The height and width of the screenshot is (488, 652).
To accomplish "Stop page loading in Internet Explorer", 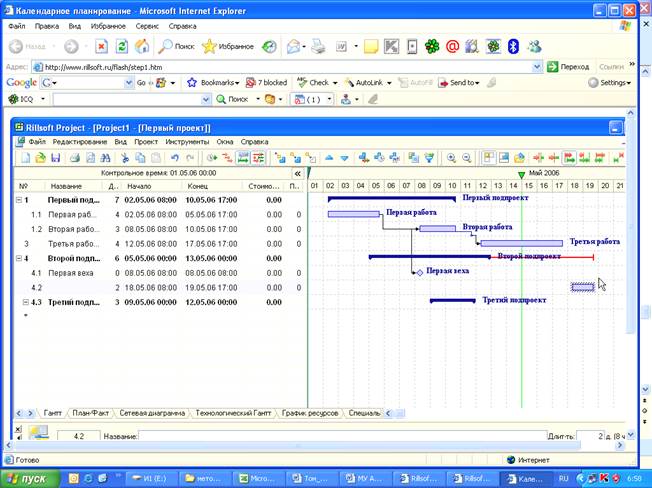I will 101,47.
